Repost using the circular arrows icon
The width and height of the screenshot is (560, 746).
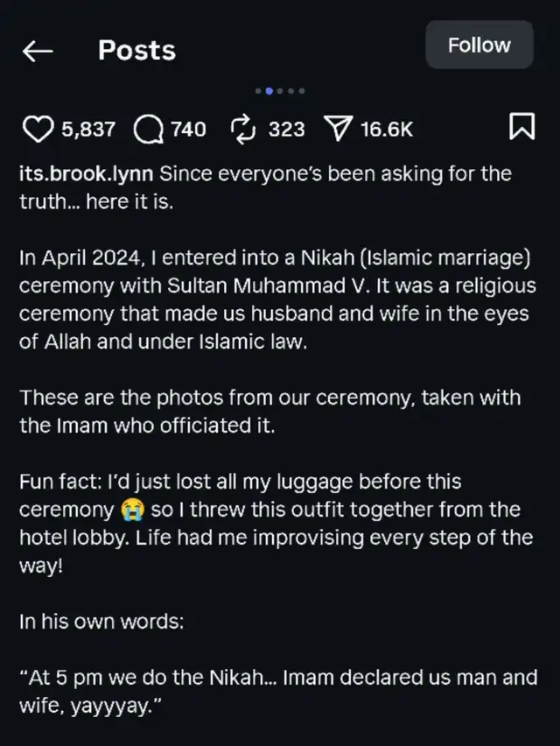coord(241,130)
